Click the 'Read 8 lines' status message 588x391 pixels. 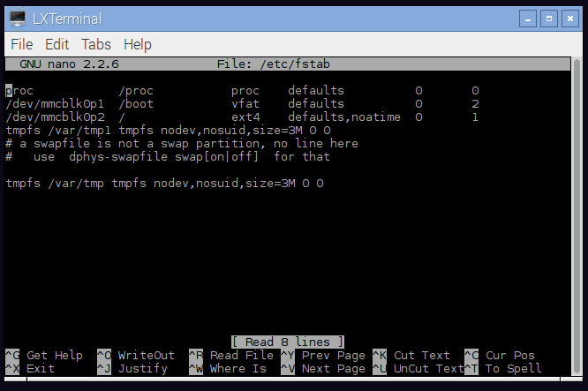click(x=288, y=342)
